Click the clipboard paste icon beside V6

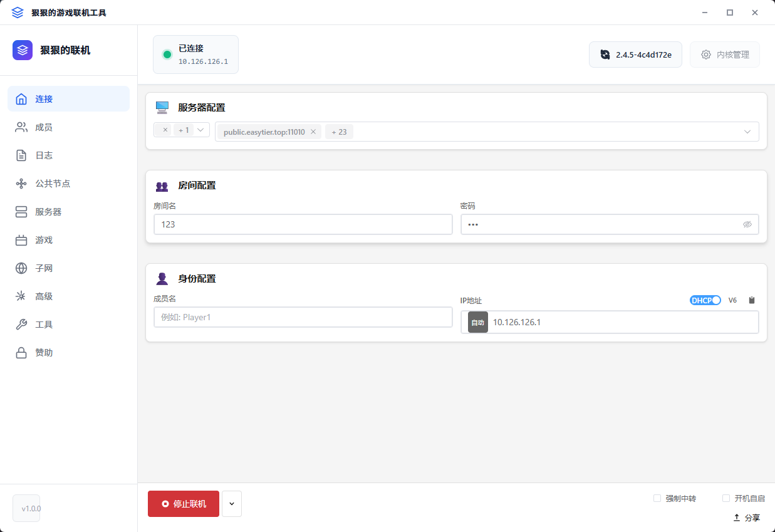click(752, 300)
